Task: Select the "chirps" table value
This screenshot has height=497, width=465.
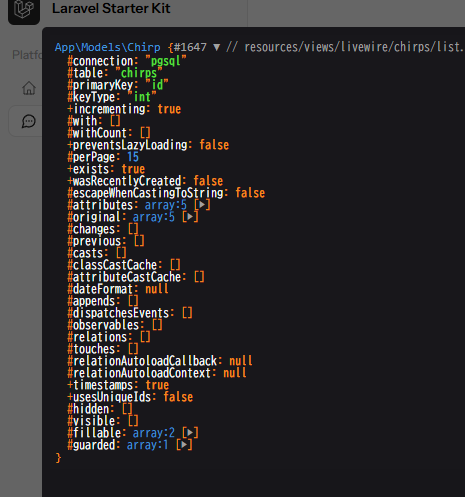Action: [x=139, y=73]
